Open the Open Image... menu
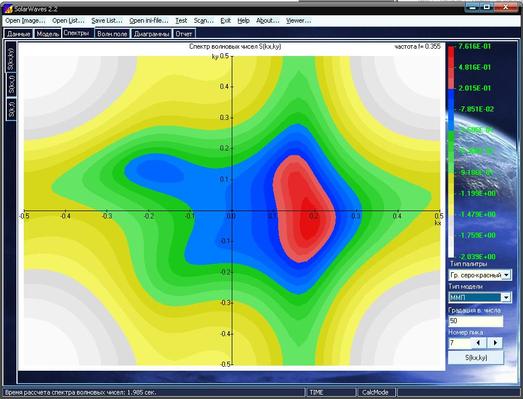Image resolution: width=523 pixels, height=399 pixels. point(25,21)
